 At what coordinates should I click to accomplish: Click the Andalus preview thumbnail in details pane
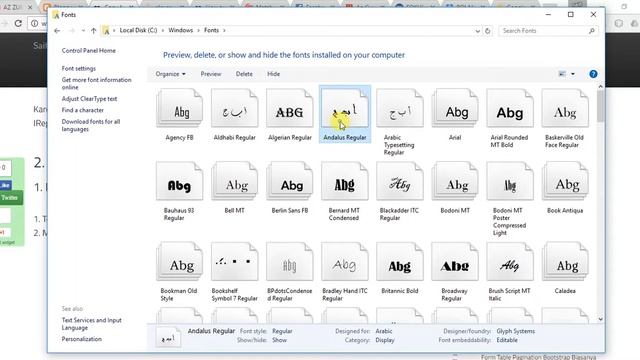pos(168,337)
